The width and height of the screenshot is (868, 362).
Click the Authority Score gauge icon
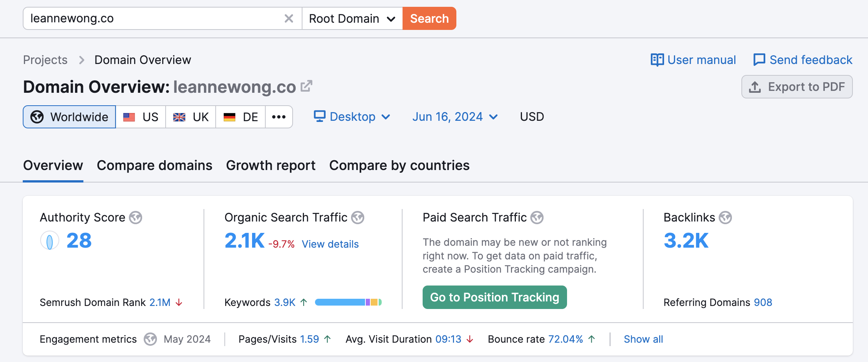point(50,240)
